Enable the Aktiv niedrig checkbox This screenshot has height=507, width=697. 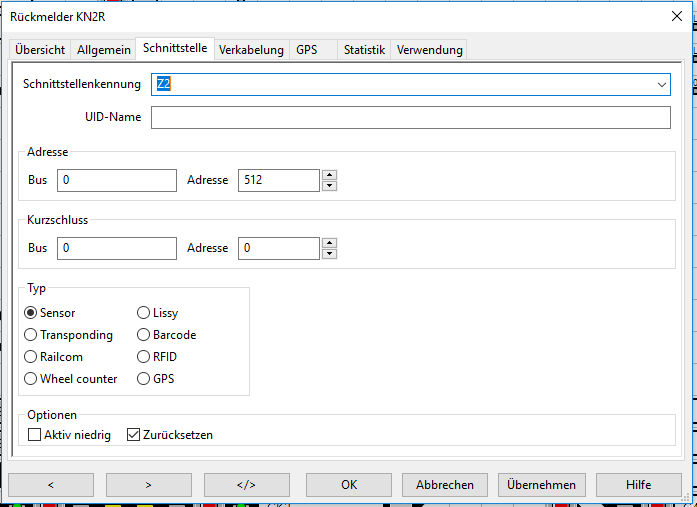35,435
